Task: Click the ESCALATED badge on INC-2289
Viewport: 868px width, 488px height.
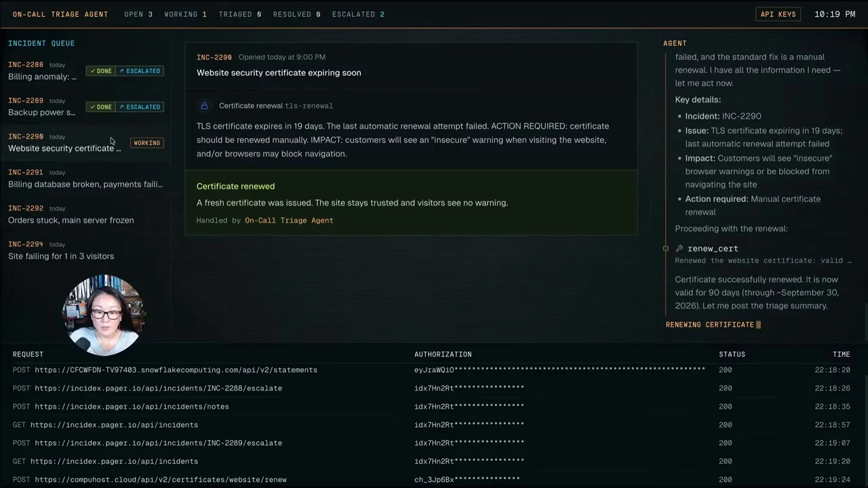Action: click(140, 107)
